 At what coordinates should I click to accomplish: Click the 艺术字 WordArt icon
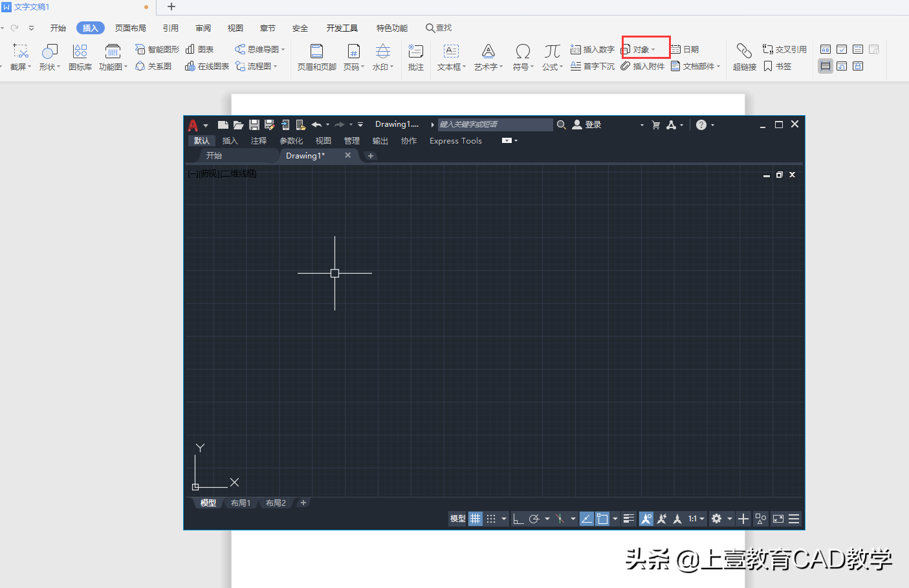(x=488, y=51)
